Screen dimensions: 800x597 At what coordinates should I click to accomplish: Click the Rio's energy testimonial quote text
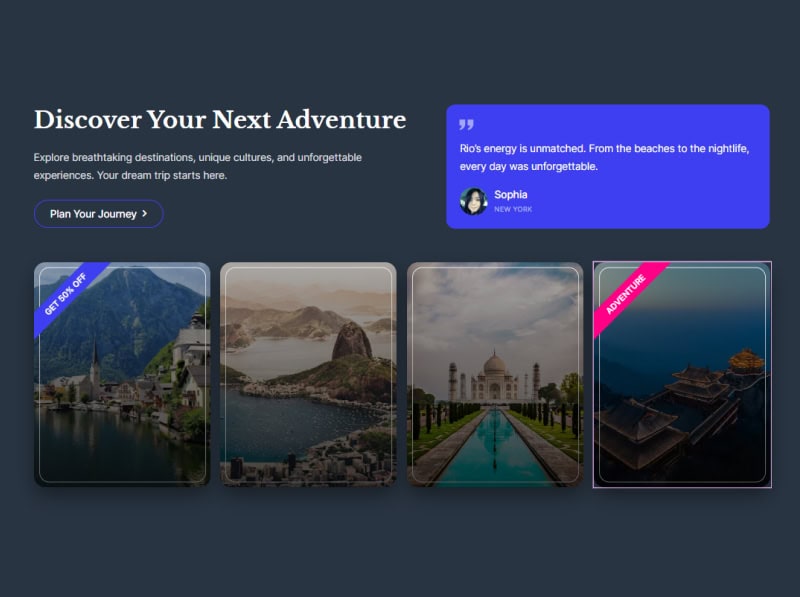pos(604,157)
